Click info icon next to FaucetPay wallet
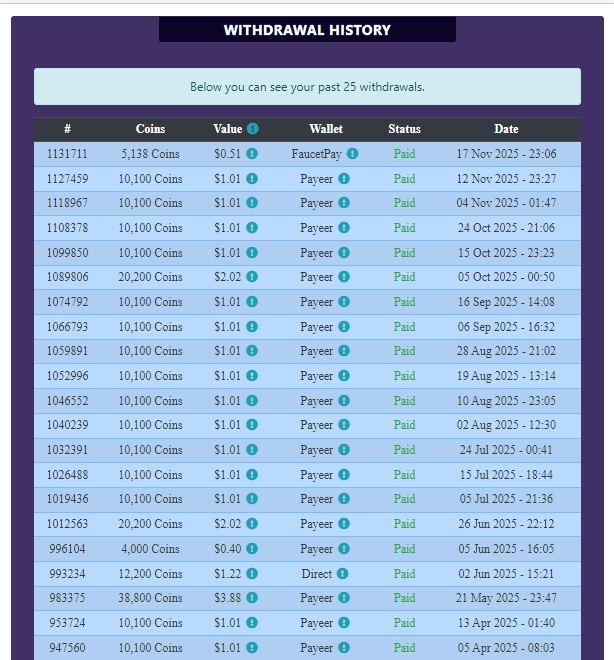 352,154
